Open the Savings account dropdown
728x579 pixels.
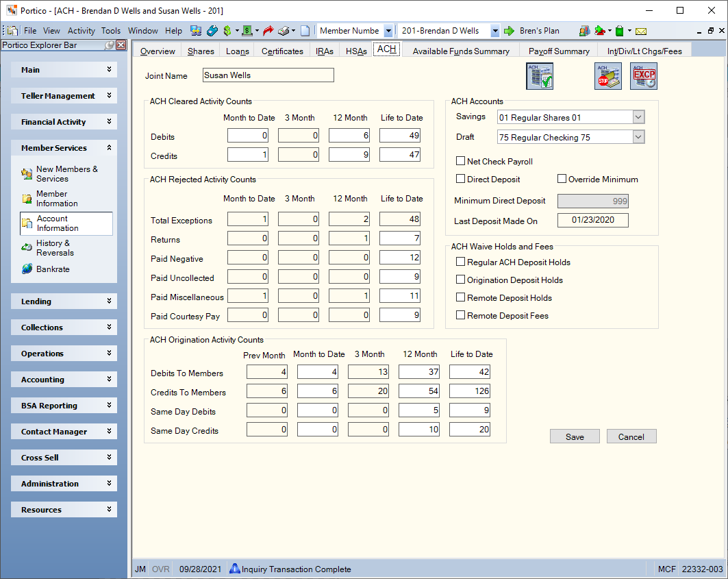click(638, 117)
